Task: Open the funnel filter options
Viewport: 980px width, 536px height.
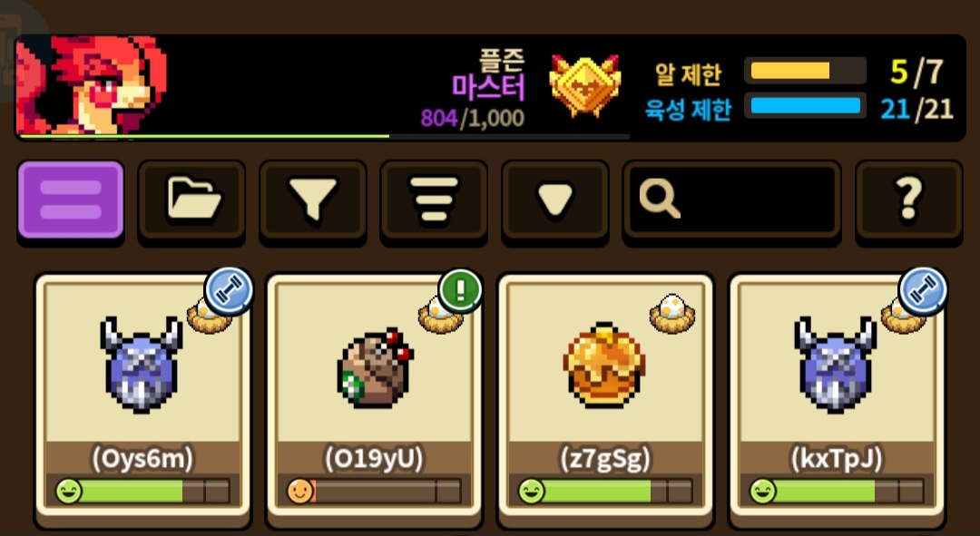Action: click(312, 200)
